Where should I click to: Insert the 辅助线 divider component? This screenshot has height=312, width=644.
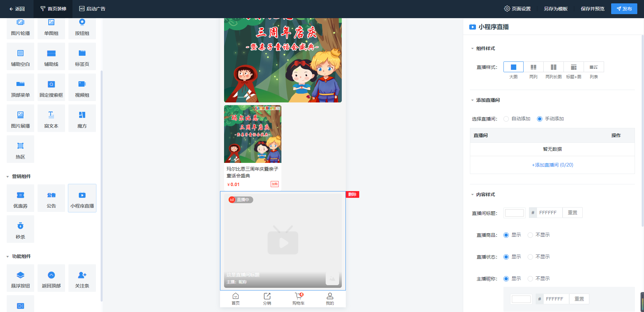pyautogui.click(x=51, y=56)
